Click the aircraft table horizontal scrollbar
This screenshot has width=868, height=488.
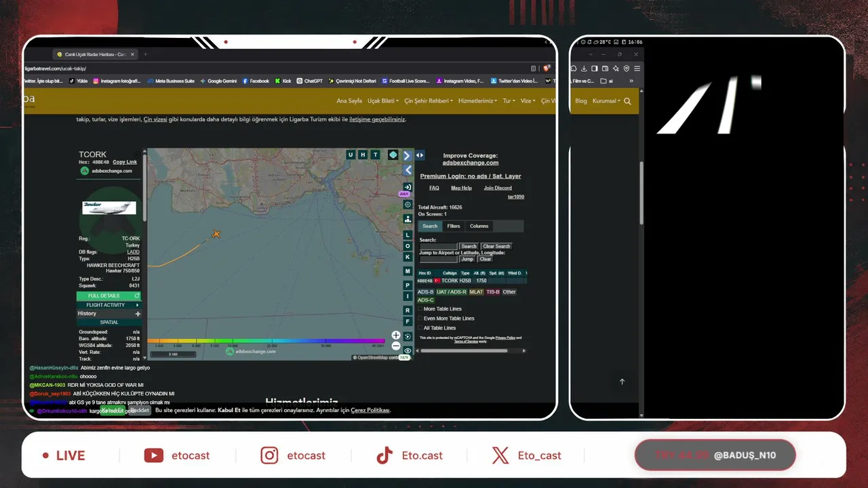click(464, 350)
